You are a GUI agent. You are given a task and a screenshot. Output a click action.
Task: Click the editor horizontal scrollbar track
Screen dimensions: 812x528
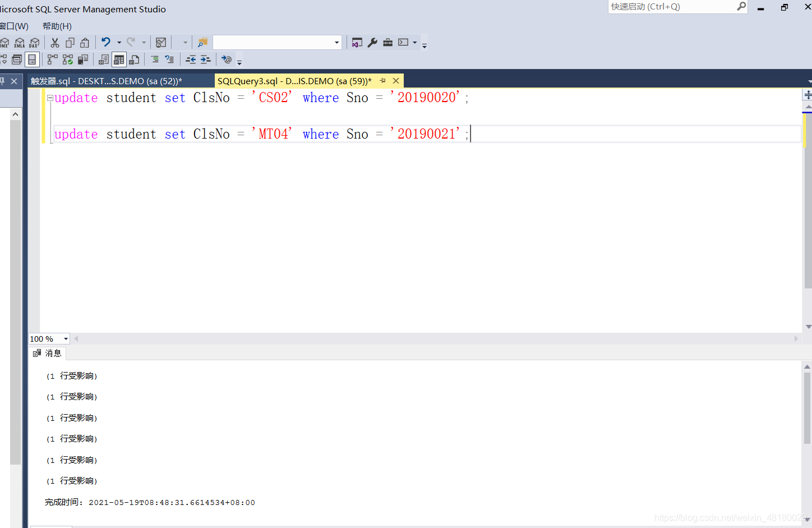point(435,338)
